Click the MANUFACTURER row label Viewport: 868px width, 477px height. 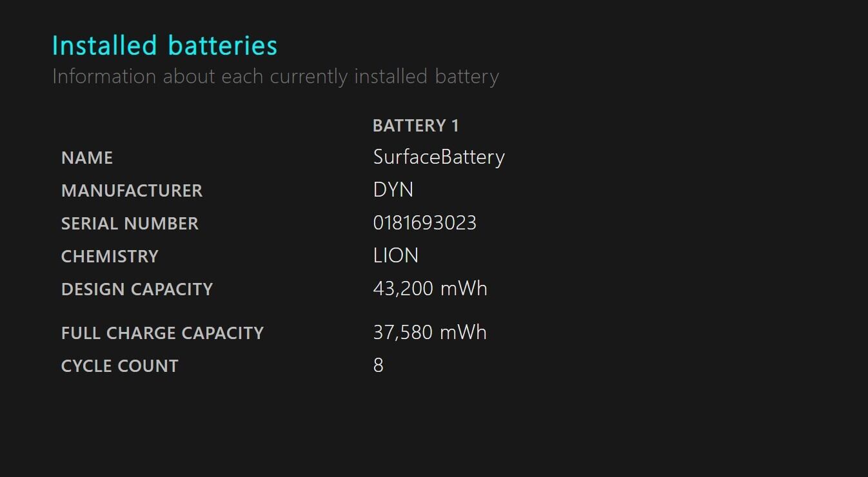click(132, 191)
